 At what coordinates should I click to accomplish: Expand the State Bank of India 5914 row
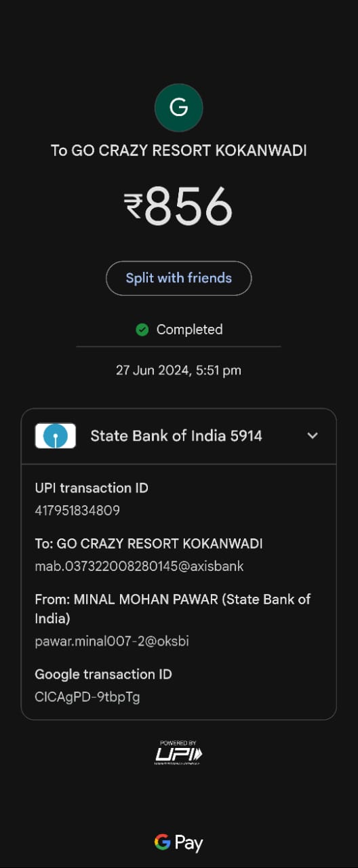(x=179, y=436)
